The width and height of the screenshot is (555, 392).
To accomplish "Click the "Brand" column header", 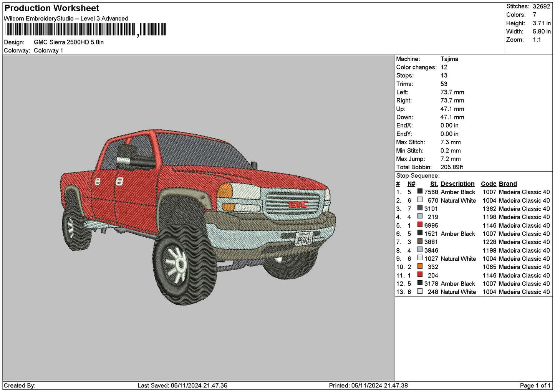I will [508, 184].
